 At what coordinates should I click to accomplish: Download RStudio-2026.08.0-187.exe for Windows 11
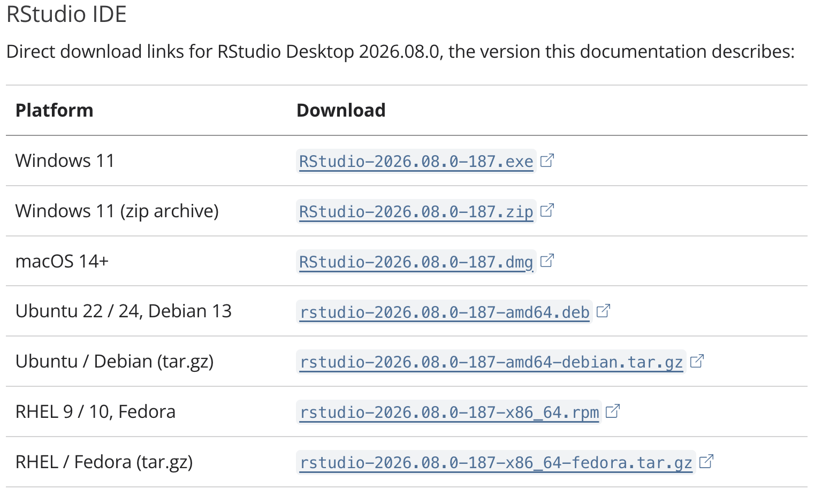point(416,161)
